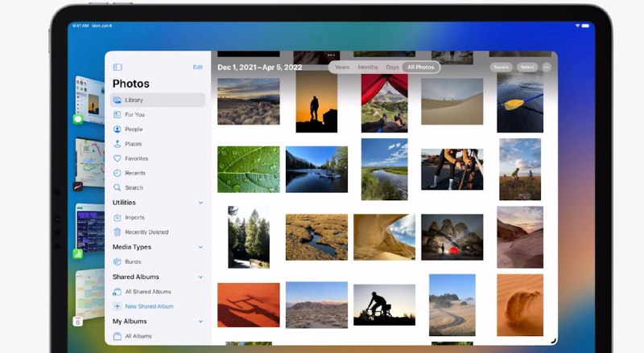This screenshot has height=353, width=644.
Task: Switch to the Days view tab
Action: pos(392,67)
